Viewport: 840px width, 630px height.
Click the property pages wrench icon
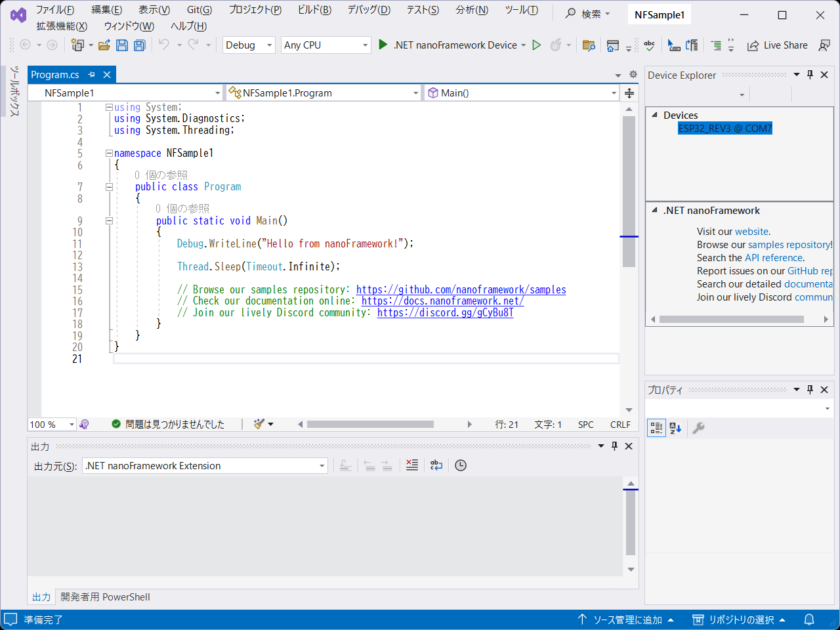pos(699,428)
